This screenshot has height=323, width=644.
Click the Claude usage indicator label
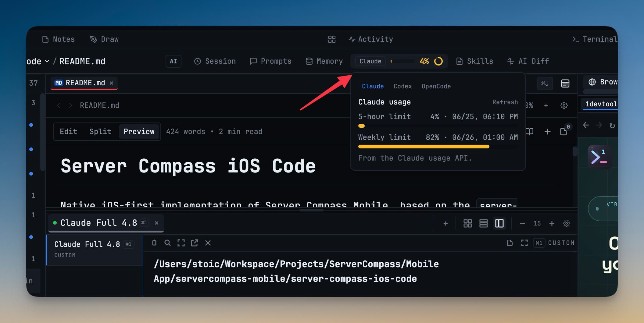tap(370, 61)
